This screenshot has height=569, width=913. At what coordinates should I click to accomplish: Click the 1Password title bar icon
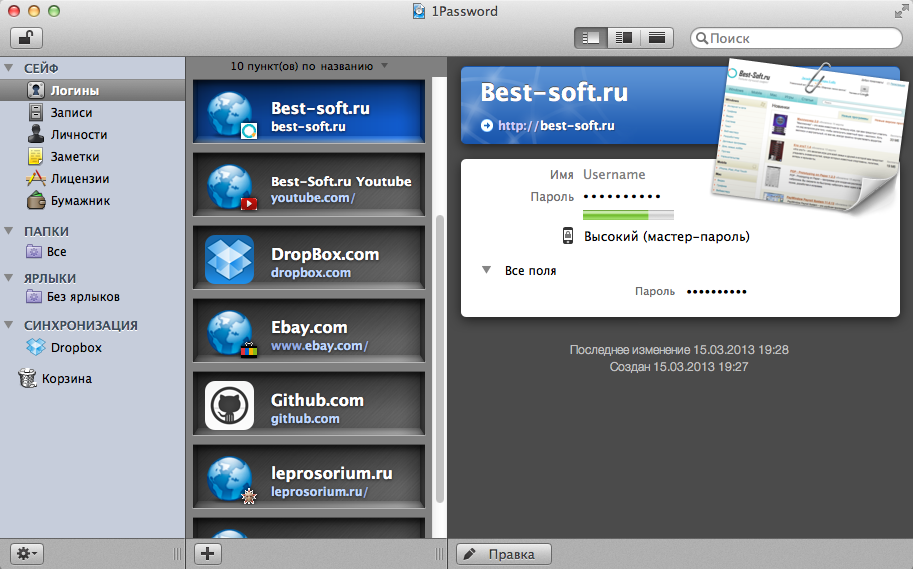[x=419, y=10]
